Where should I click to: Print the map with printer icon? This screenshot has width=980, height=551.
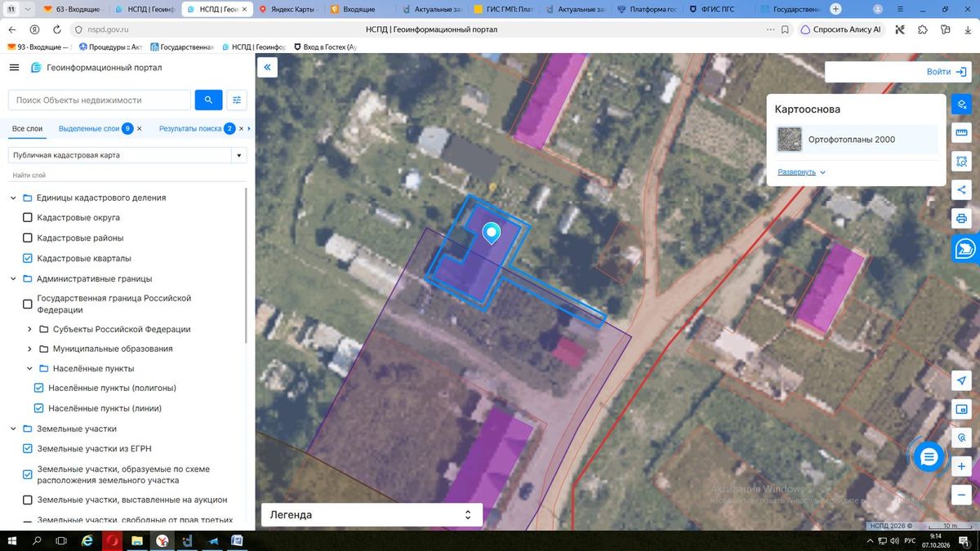(x=961, y=219)
